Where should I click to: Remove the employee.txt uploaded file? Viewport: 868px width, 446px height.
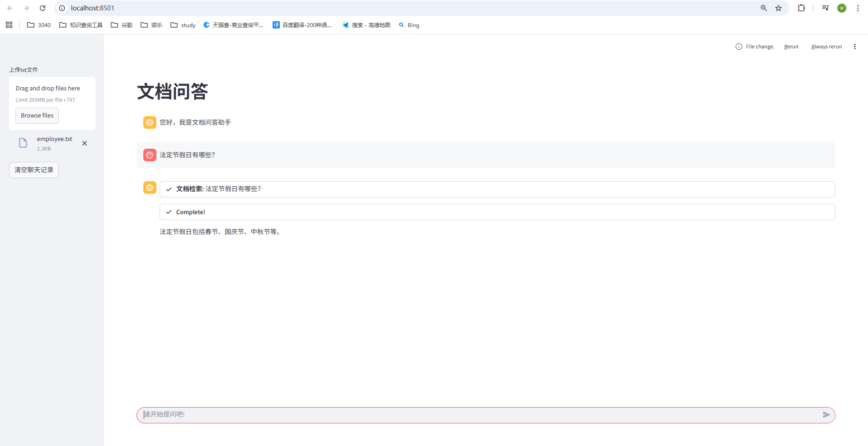point(85,143)
